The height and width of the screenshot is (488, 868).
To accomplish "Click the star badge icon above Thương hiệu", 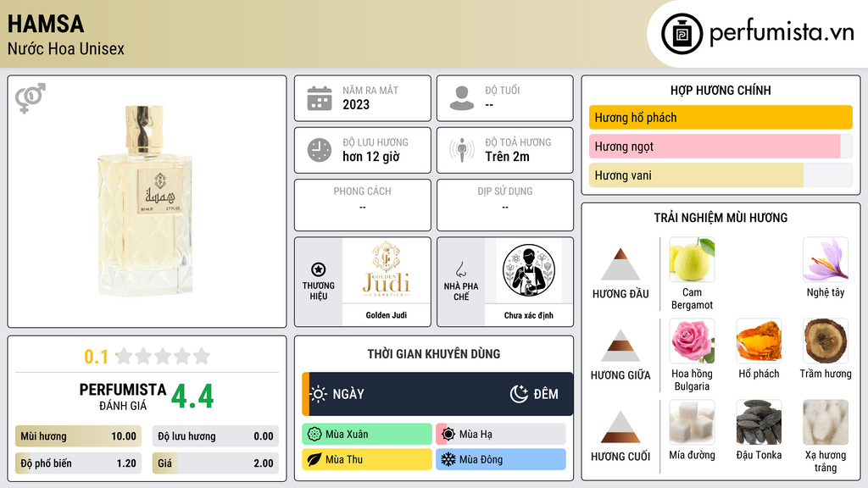I will pos(319,269).
